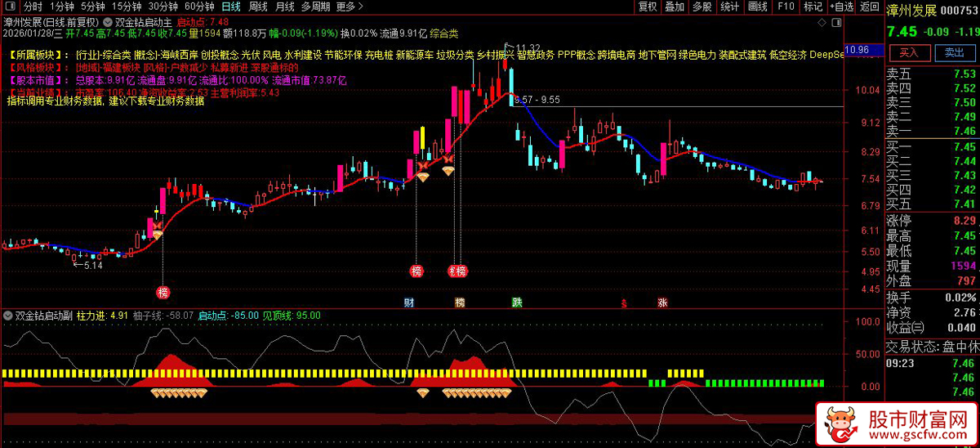
Task: Click the 统计 statistics button
Action: coord(729,7)
